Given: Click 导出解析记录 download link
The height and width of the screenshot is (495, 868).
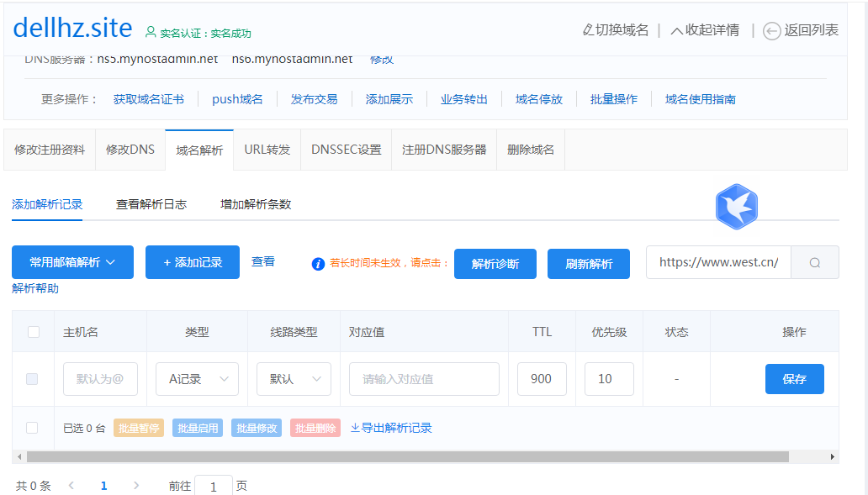Looking at the screenshot, I should 391,428.
